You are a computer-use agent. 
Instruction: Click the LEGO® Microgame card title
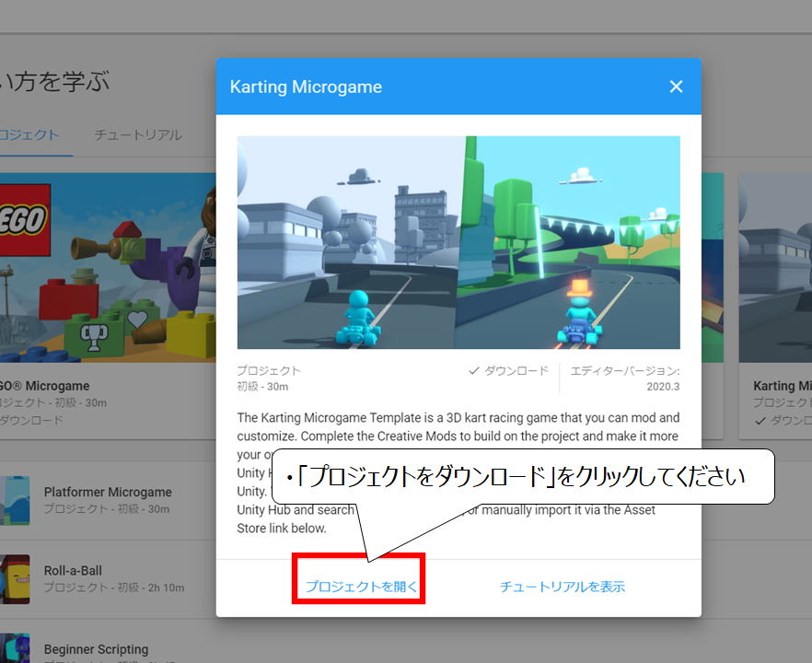pyautogui.click(x=44, y=386)
